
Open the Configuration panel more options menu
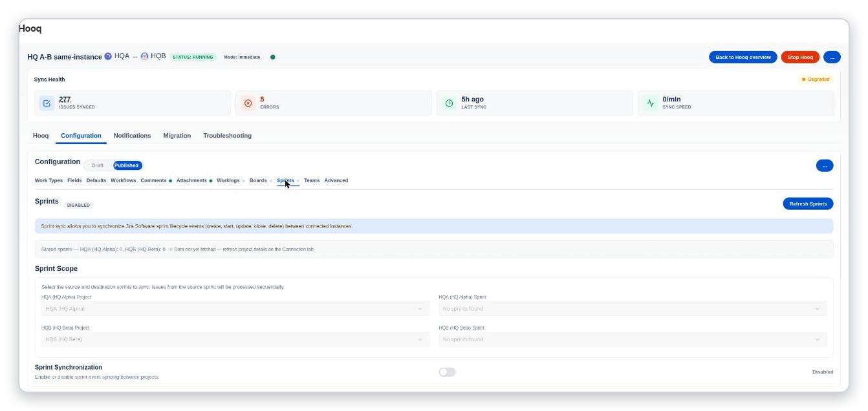coord(825,165)
